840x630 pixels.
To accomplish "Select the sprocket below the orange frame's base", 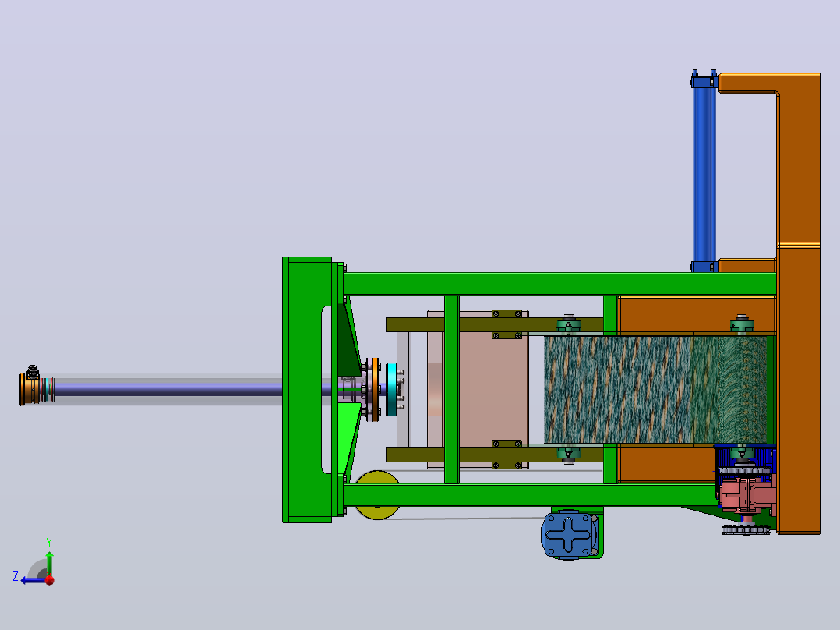I will 746,529.
